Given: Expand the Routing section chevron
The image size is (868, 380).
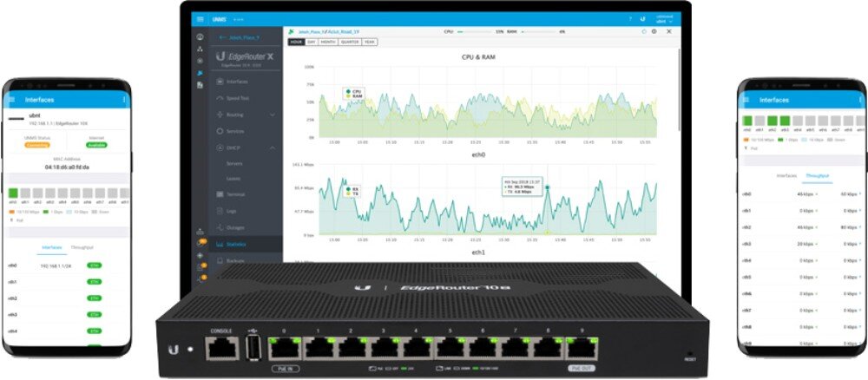Looking at the screenshot, I should tap(272, 115).
